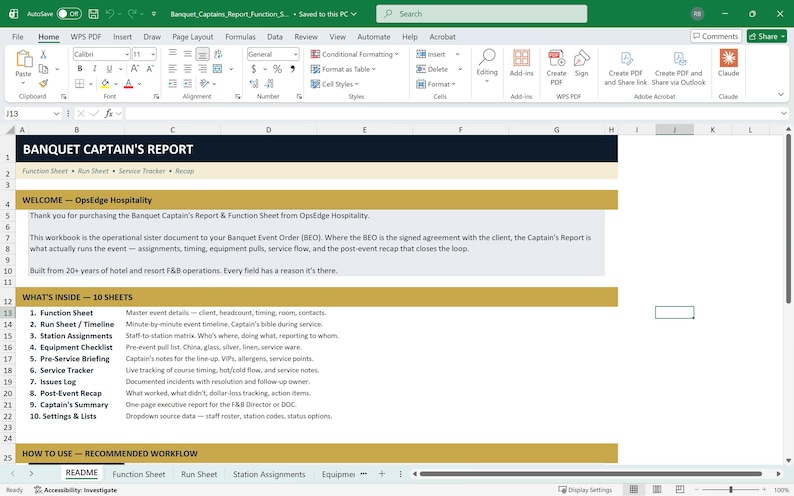Click Create PDF and Share via Outlook

(679, 68)
